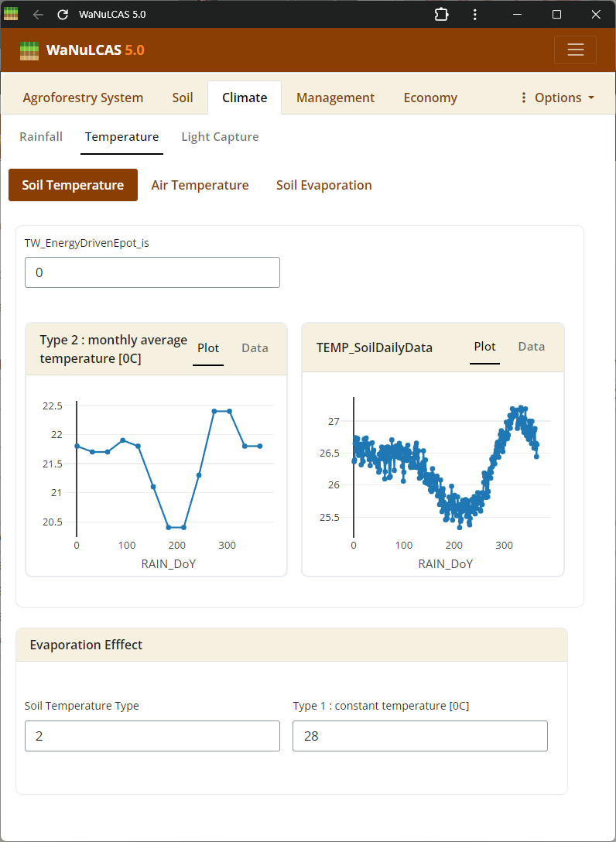616x842 pixels.
Task: Click the app icon in the title bar
Action: click(x=11, y=14)
